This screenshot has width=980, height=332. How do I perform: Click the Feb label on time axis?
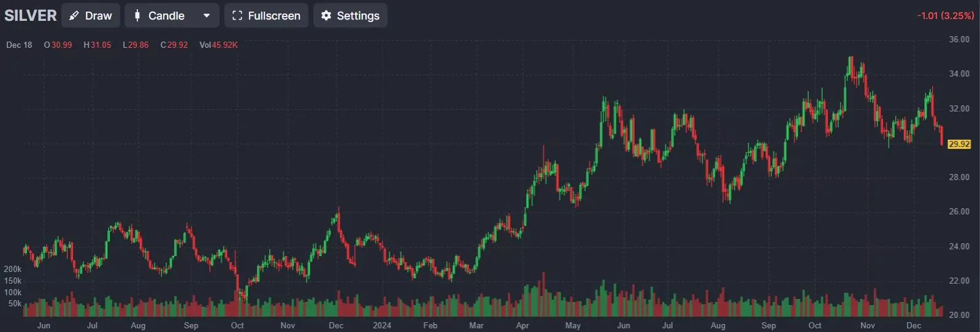tap(431, 325)
